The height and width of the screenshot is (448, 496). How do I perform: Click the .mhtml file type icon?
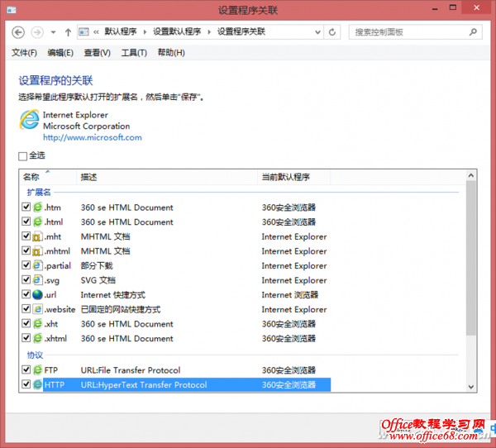click(x=38, y=251)
